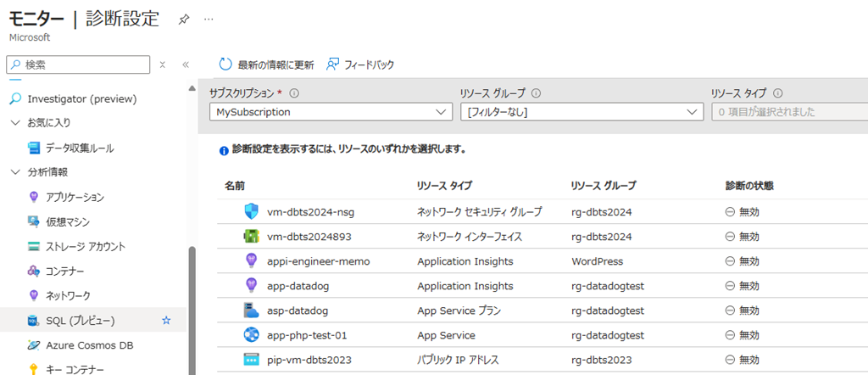This screenshot has width=868, height=375.
Task: Click フィードバック button
Action: [360, 64]
